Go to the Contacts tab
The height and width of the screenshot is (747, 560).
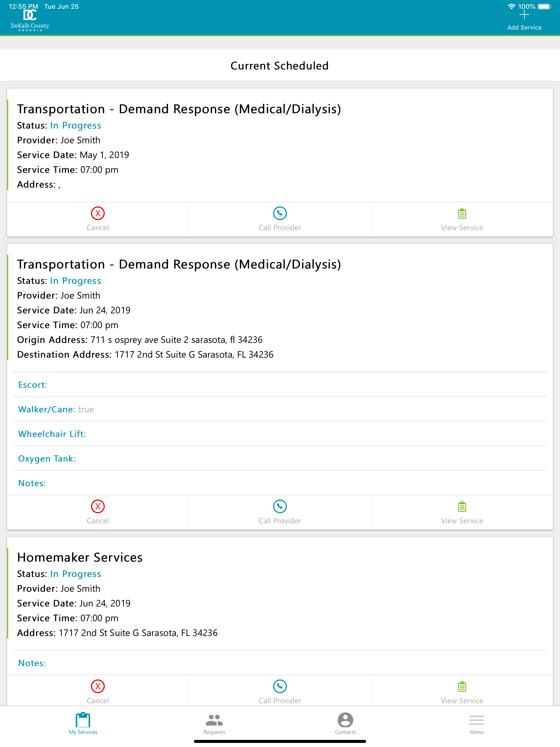pyautogui.click(x=345, y=724)
